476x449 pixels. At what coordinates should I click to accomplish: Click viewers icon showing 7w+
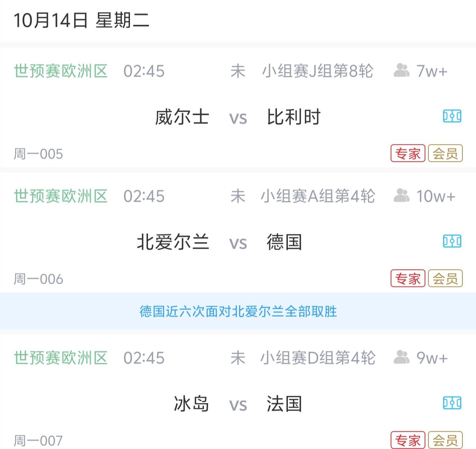click(x=401, y=71)
